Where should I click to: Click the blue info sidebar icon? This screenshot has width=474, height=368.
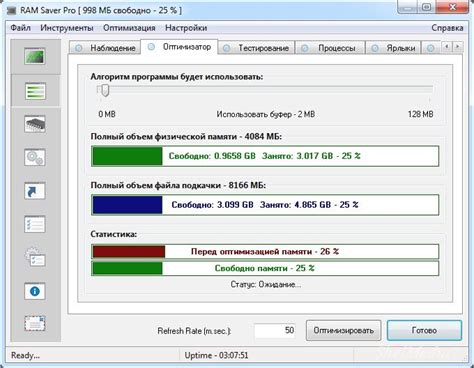pyautogui.click(x=35, y=291)
